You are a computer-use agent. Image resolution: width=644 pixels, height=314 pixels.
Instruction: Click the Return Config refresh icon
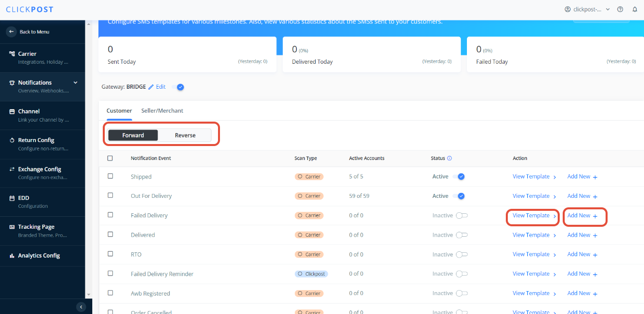coord(12,141)
